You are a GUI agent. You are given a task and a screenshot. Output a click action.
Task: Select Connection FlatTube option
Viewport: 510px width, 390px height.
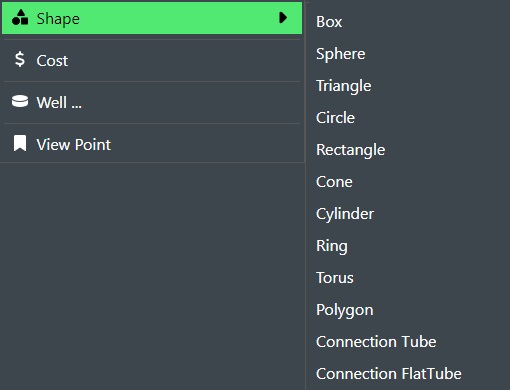coord(389,374)
